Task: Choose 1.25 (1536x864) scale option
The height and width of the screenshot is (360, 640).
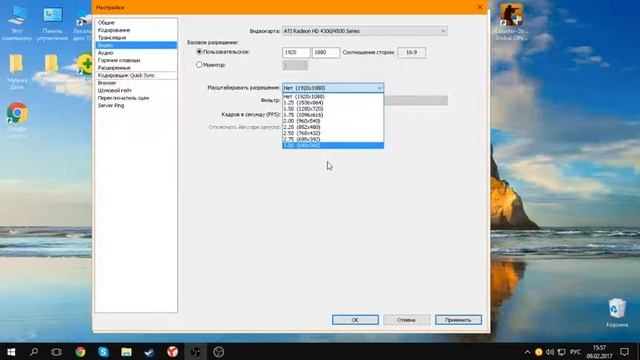Action: coord(333,103)
